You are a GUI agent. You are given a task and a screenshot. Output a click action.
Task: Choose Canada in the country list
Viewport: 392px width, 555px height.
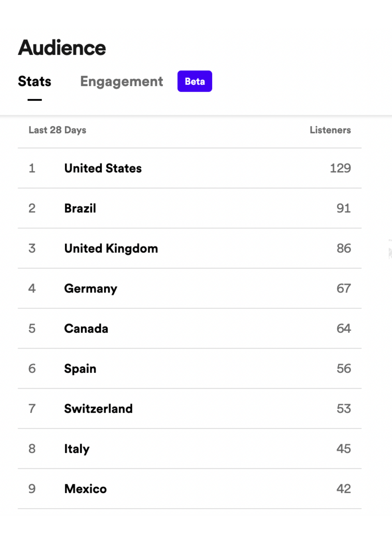[x=86, y=329]
